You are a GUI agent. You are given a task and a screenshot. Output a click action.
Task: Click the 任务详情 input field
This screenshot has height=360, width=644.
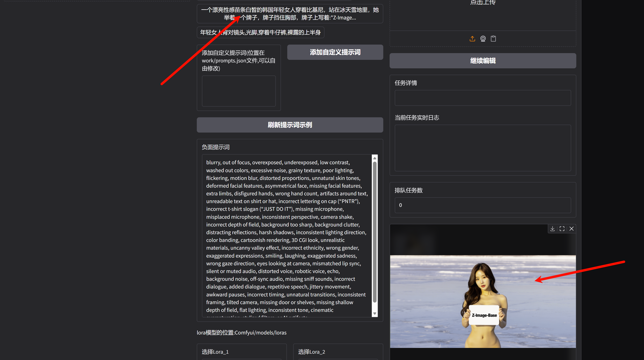[x=482, y=97]
